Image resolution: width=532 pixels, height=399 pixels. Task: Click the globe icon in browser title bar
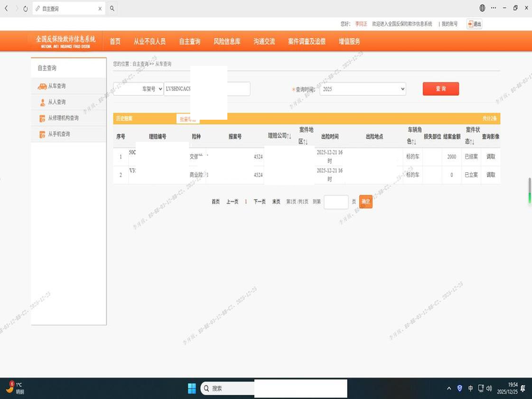pos(482,8)
